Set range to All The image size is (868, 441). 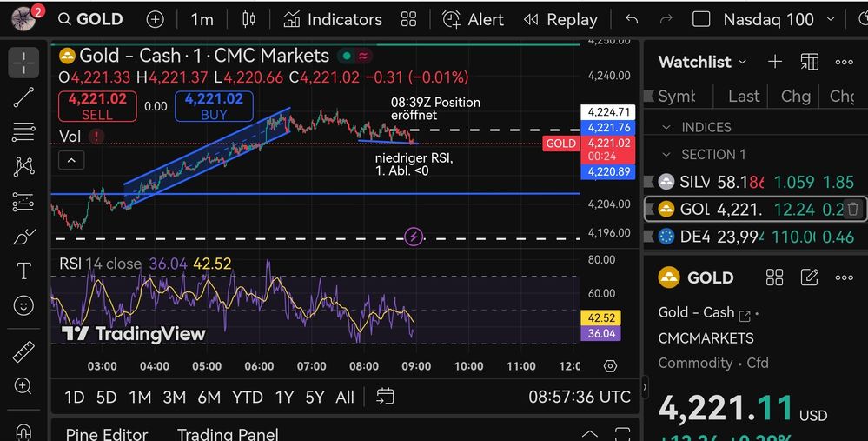[345, 398]
